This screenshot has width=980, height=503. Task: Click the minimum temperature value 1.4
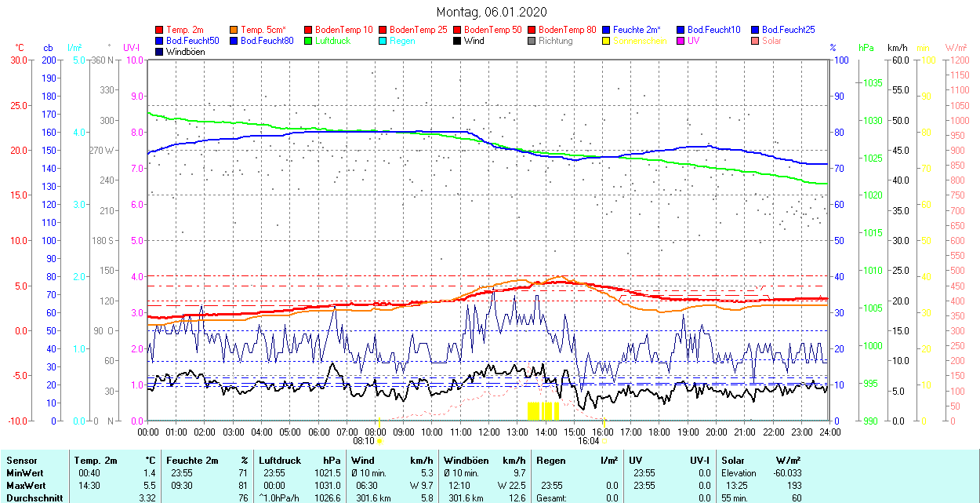tap(150, 473)
